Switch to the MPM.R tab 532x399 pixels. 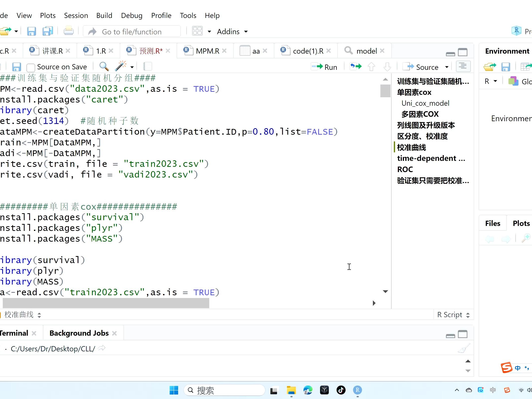point(207,51)
